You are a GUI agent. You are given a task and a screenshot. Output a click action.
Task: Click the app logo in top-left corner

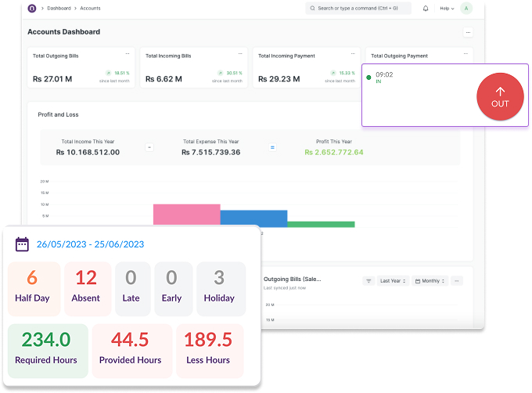(32, 9)
